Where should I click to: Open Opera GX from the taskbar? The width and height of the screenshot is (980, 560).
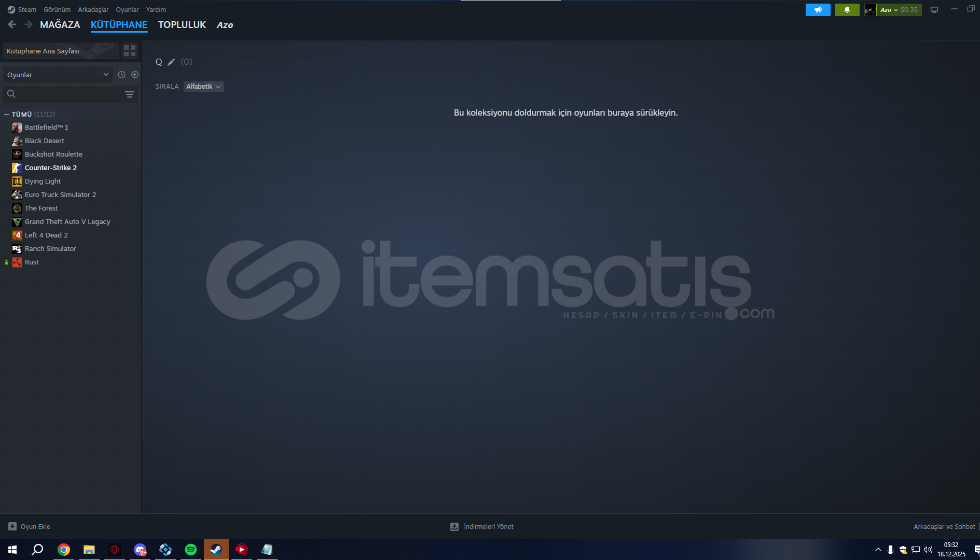point(115,550)
